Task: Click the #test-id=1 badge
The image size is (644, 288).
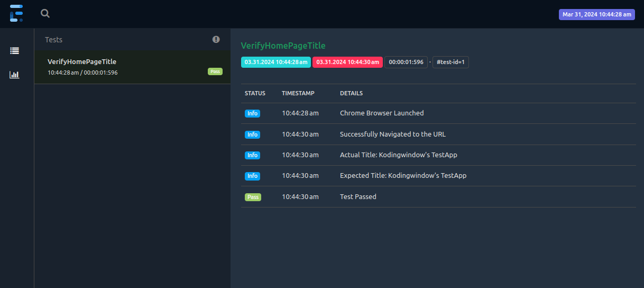Action: pos(450,62)
